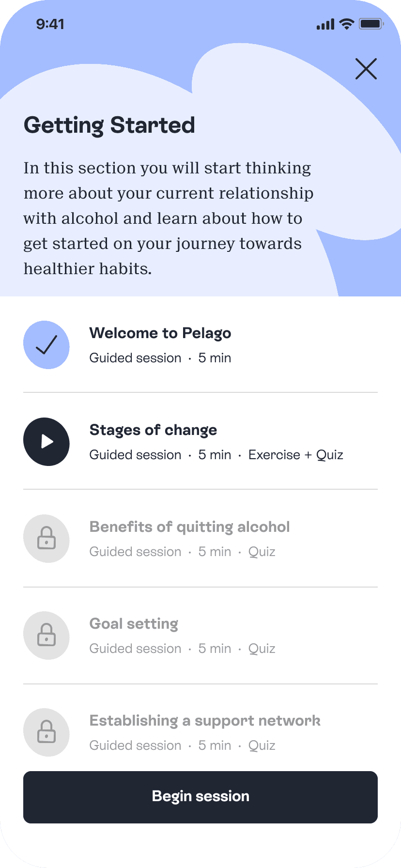
Task: Close the Getting Started screen
Action: tap(366, 69)
